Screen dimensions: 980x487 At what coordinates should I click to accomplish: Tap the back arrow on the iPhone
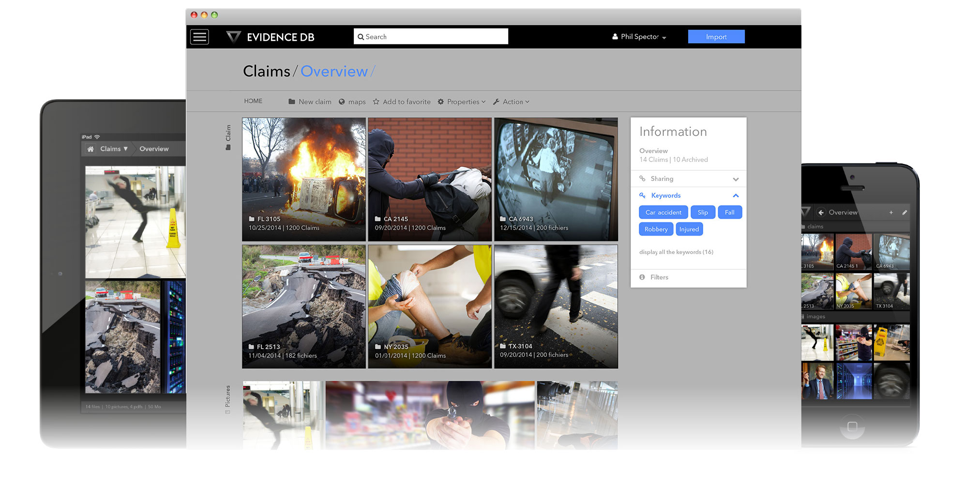point(821,212)
